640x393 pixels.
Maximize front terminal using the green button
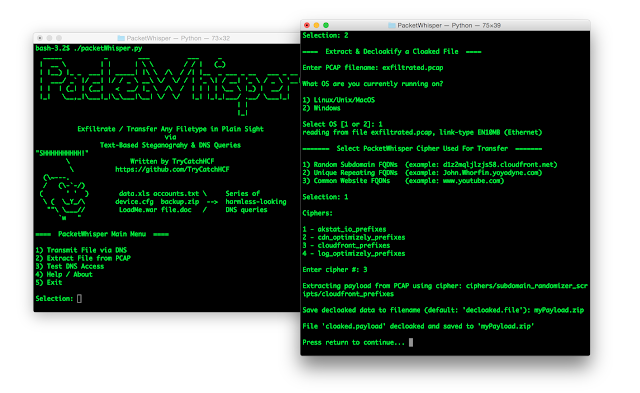point(326,25)
